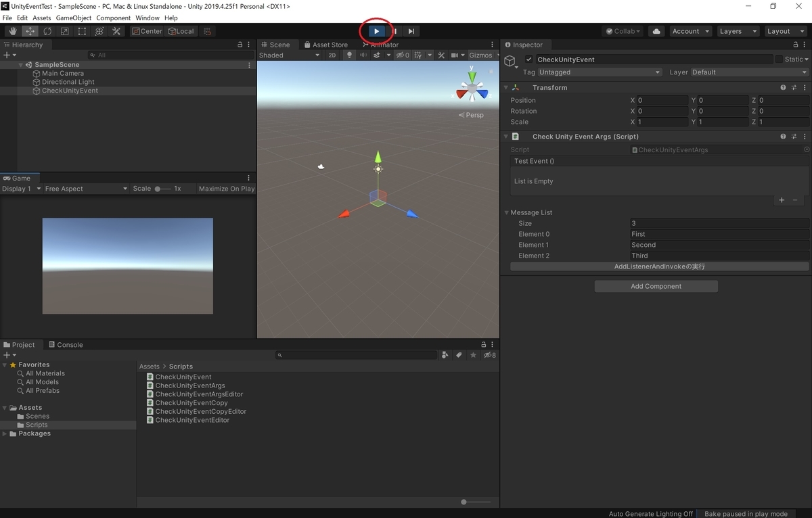Open the Layout dropdown
Screen dimensions: 812x518
[x=784, y=31]
